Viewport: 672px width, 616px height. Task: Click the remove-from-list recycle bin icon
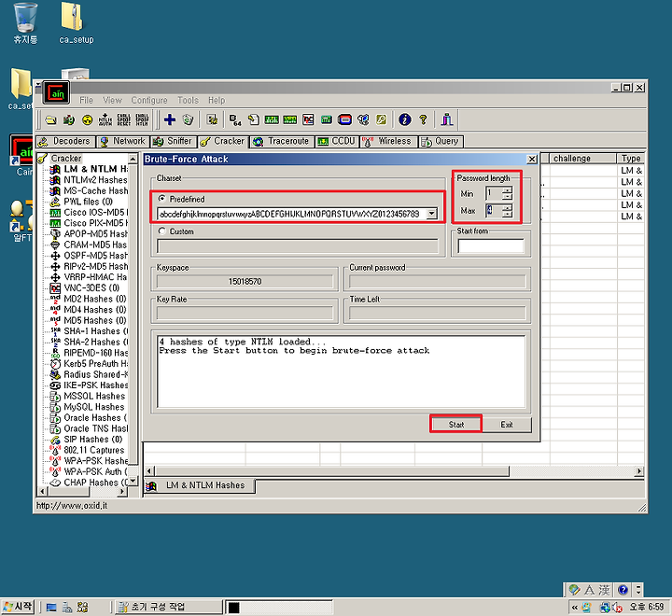(189, 119)
